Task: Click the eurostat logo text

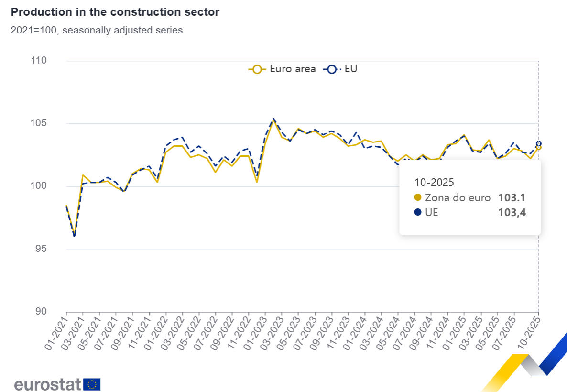Action: coord(47,384)
